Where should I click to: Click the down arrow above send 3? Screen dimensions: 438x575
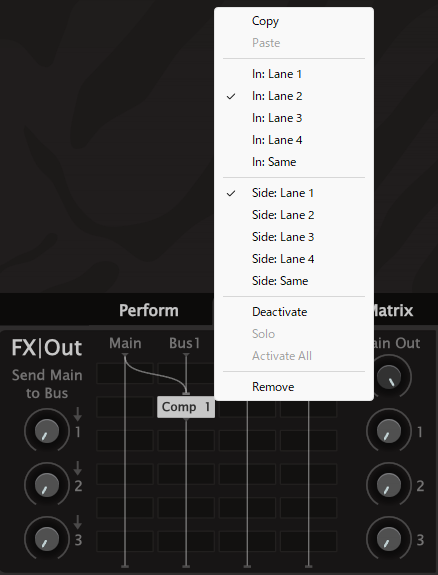77,522
